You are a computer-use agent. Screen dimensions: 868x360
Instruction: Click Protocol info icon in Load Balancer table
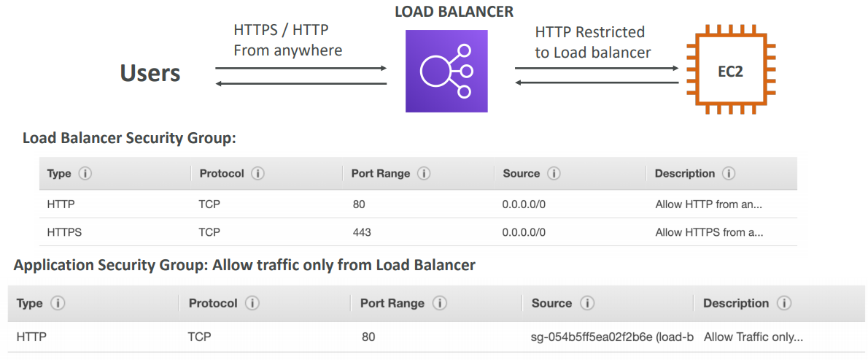[x=257, y=174]
